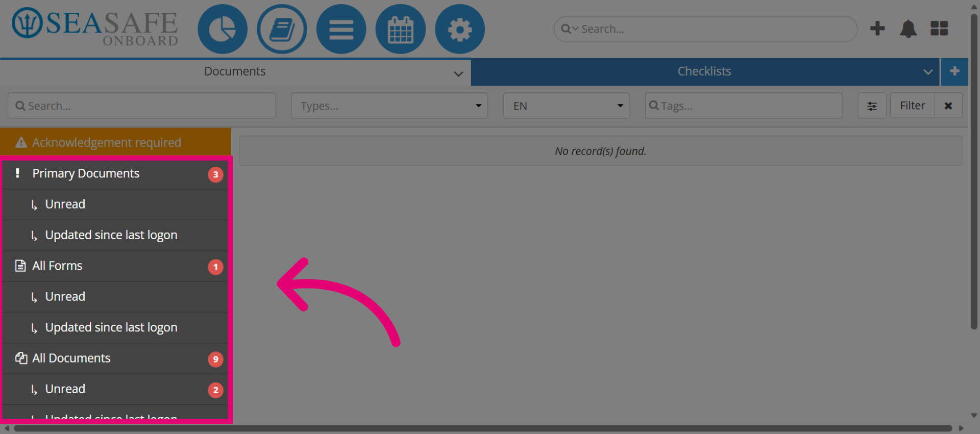
Task: Open the EN language dropdown
Action: click(567, 106)
